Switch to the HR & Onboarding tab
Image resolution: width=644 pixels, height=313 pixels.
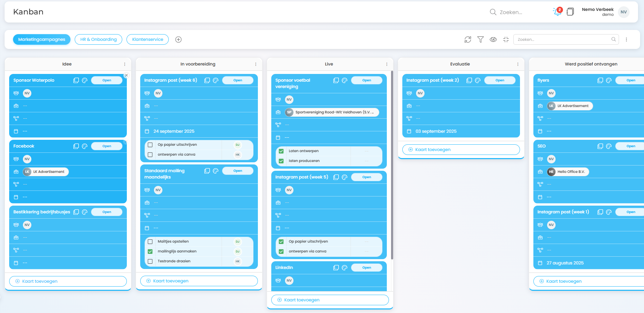[98, 39]
